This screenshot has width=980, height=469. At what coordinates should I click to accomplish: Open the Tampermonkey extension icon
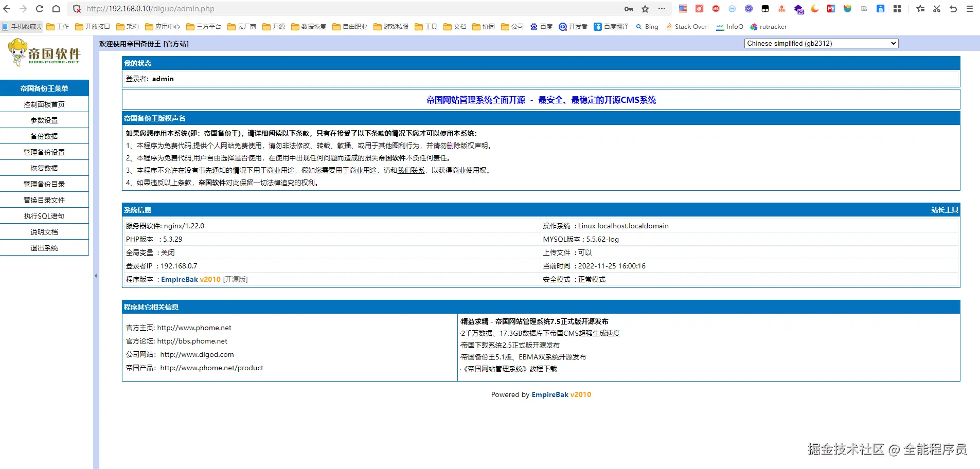coord(765,9)
